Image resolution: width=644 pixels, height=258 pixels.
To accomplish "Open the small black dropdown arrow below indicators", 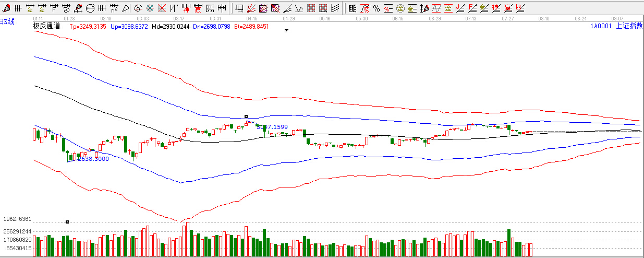I will tap(286, 30).
